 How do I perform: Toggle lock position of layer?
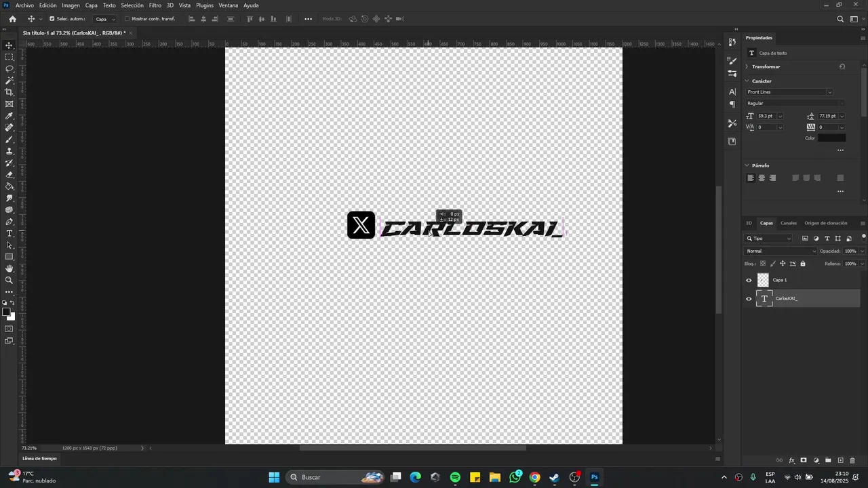click(x=783, y=264)
